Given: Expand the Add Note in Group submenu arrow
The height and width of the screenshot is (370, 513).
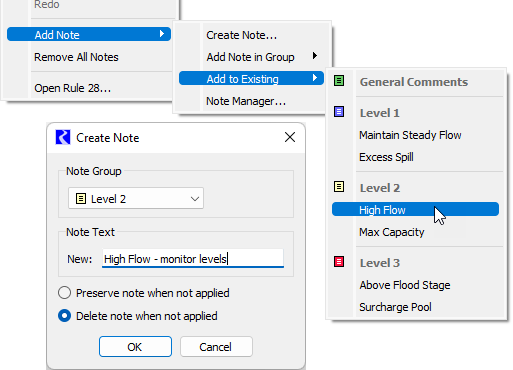Looking at the screenshot, I should pos(315,56).
